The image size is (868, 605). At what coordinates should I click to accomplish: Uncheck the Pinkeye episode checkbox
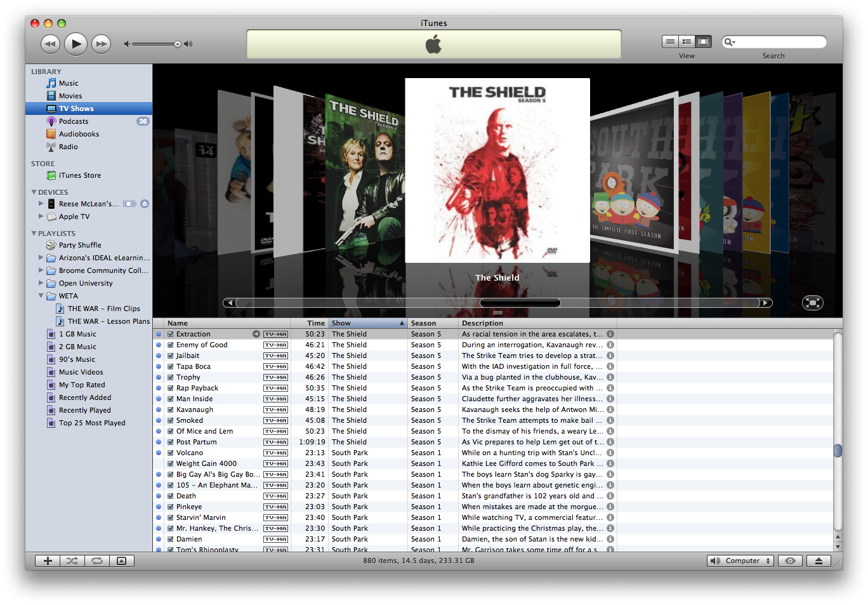[x=170, y=507]
